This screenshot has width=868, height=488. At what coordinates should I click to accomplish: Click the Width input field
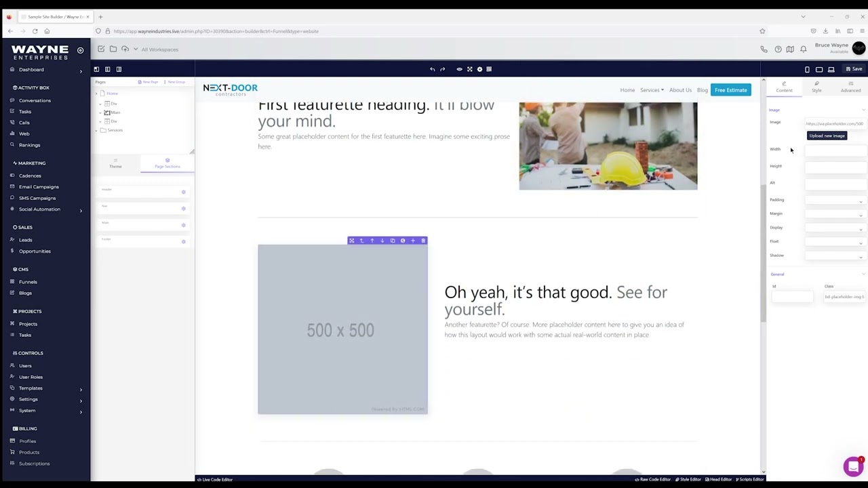pyautogui.click(x=835, y=150)
